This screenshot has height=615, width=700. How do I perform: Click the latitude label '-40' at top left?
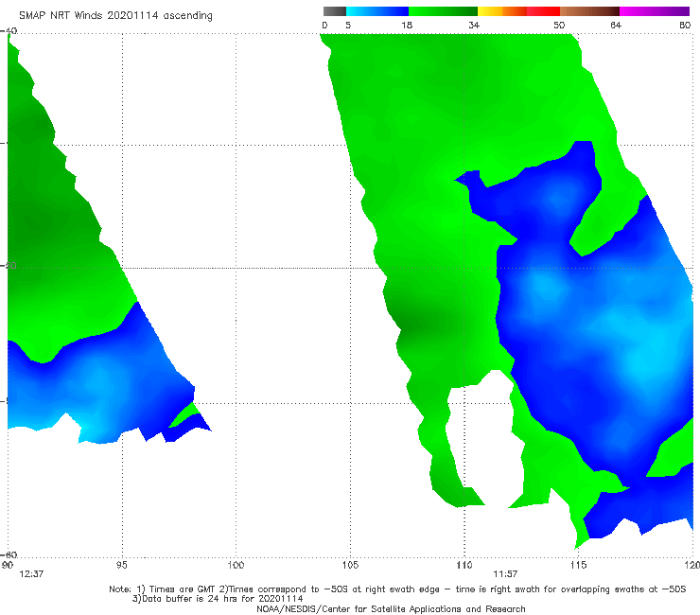click(9, 31)
